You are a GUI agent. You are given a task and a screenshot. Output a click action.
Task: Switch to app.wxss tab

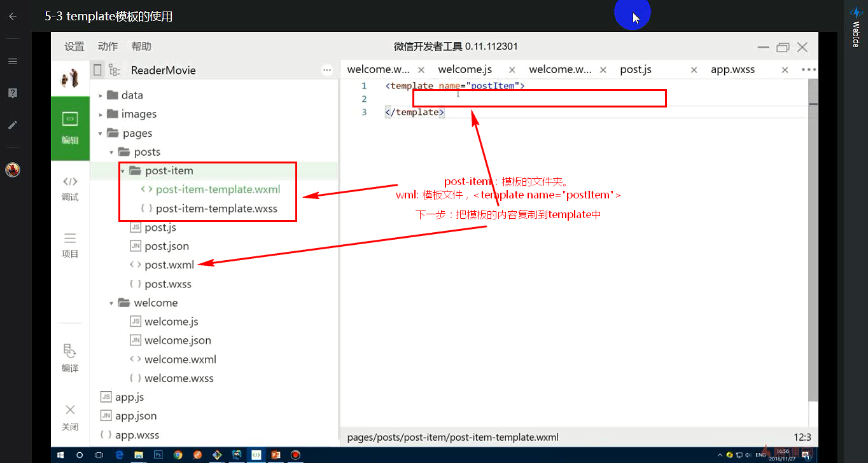[732, 70]
